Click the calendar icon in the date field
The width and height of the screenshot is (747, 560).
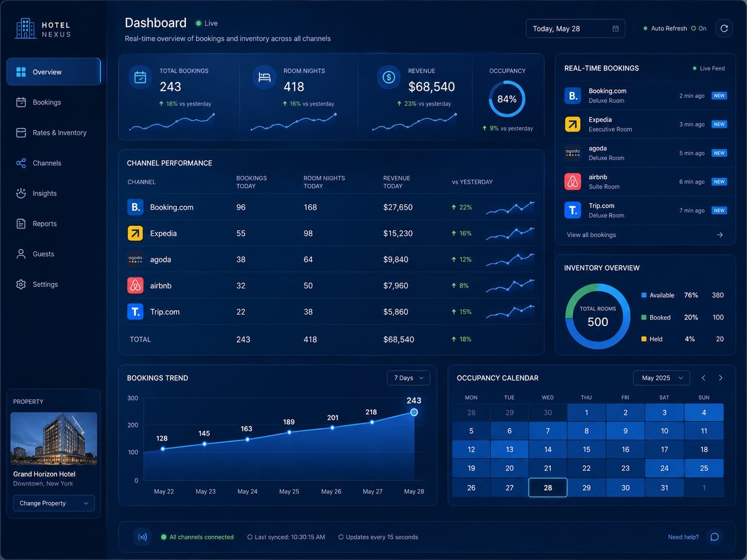pyautogui.click(x=615, y=28)
